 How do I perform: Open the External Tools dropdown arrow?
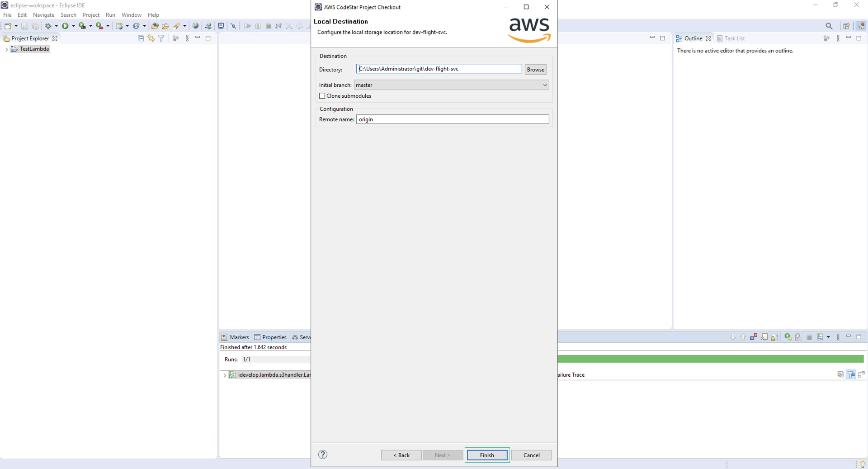pos(108,26)
